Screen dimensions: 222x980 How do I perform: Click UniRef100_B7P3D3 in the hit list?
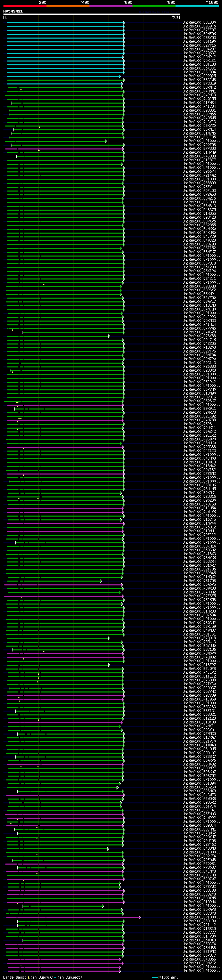(x=199, y=148)
